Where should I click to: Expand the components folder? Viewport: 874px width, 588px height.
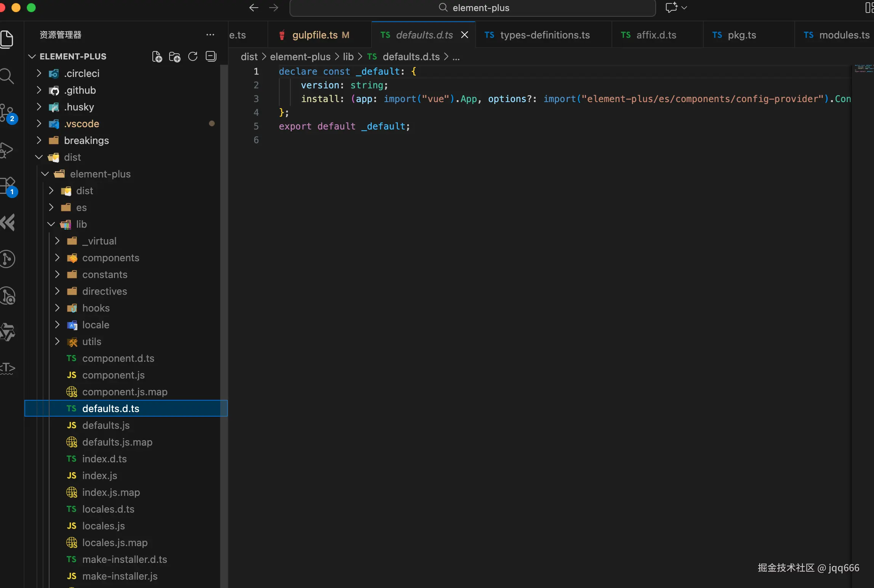(110, 258)
